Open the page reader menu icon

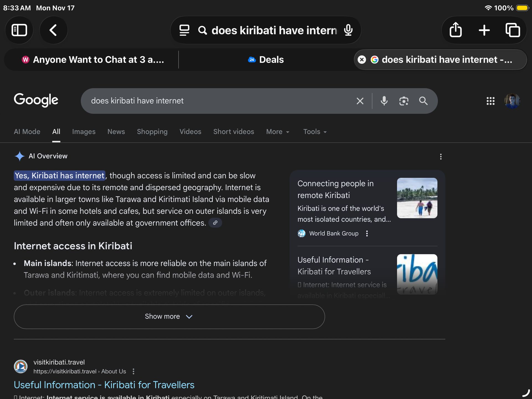[184, 30]
